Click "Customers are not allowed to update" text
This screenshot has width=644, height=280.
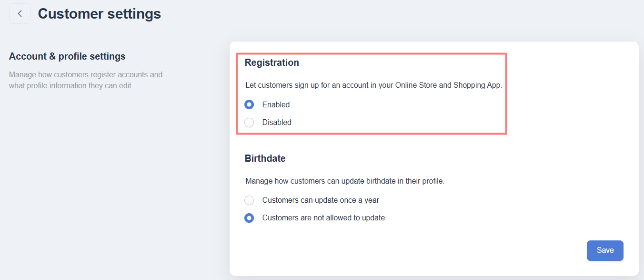pos(323,218)
